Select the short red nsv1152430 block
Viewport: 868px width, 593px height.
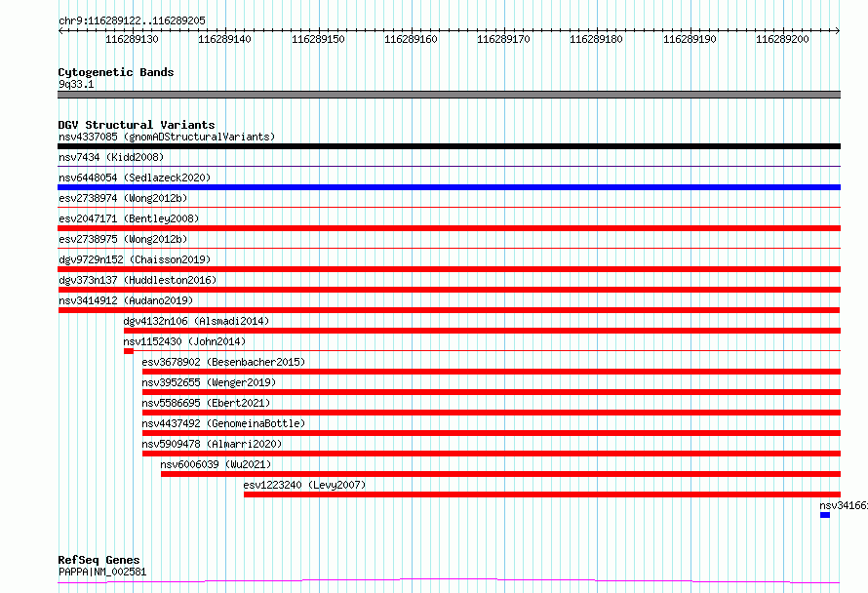(129, 351)
